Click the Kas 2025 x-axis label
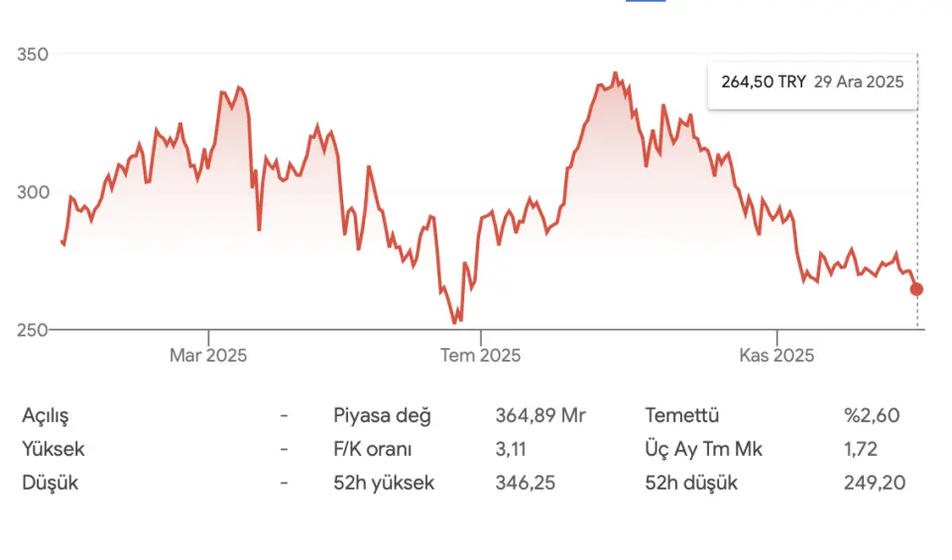952x560 pixels. tap(776, 355)
